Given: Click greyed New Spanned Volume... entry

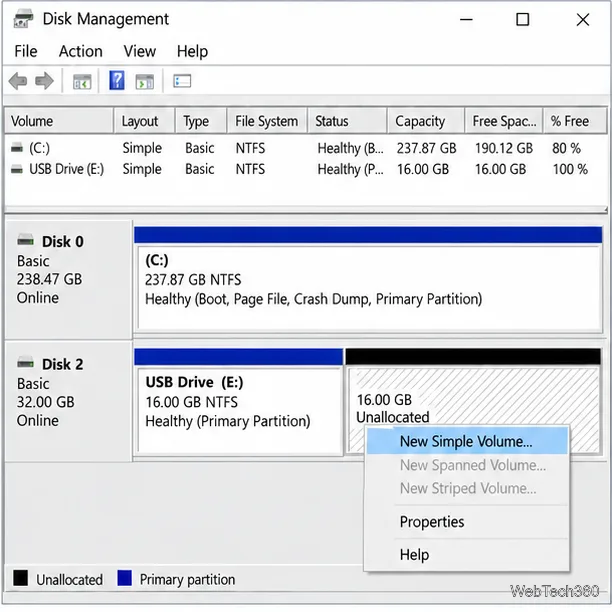Looking at the screenshot, I should click(467, 465).
